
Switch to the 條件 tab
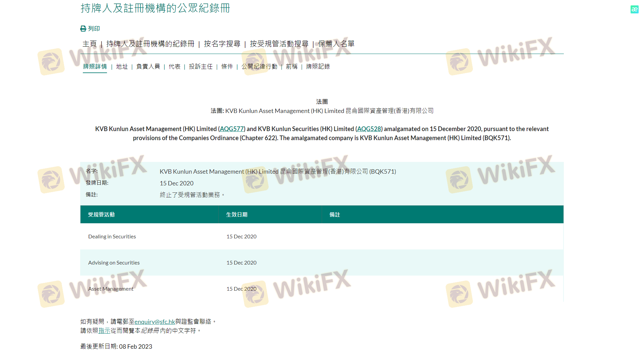(x=227, y=67)
